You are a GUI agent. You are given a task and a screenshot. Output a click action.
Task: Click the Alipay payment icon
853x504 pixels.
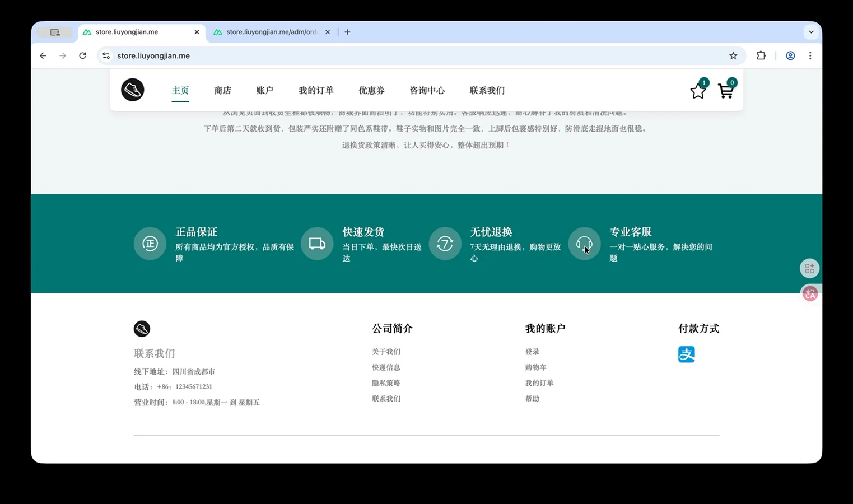coord(687,354)
